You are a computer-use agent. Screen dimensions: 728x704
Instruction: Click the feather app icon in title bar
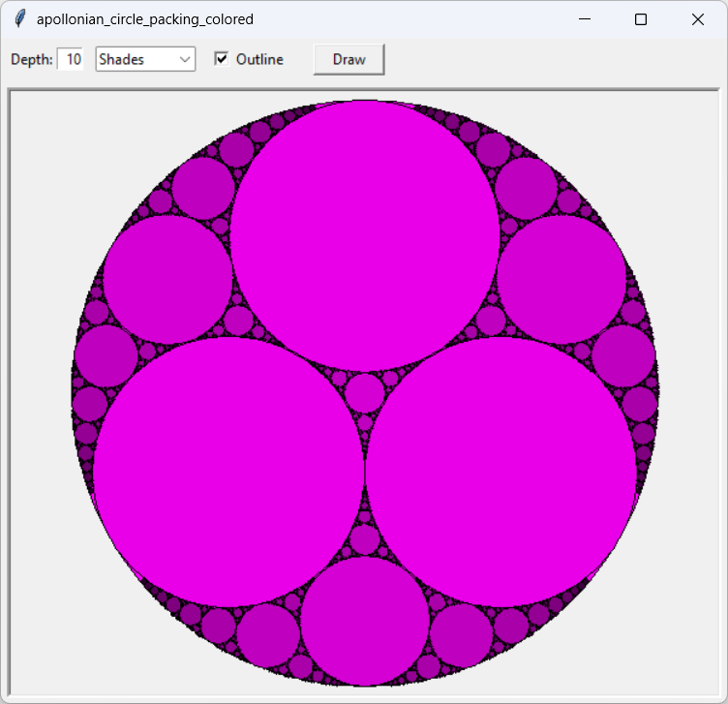point(20,19)
